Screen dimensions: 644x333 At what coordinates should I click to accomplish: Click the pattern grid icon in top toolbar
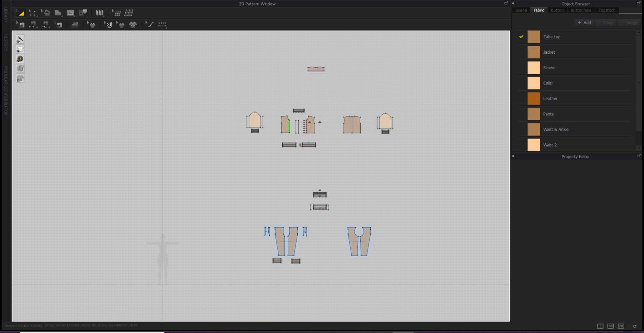coord(129,13)
